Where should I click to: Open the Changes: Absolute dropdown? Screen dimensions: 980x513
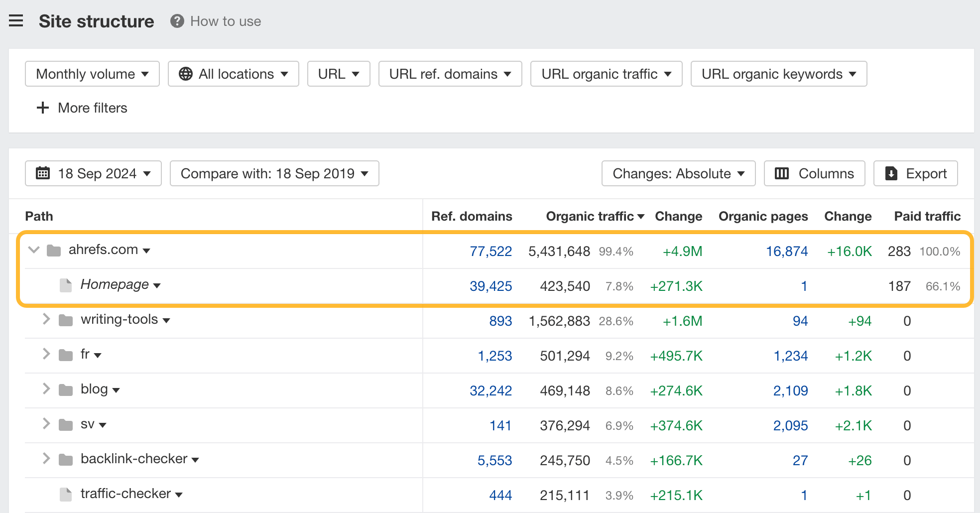pyautogui.click(x=678, y=173)
